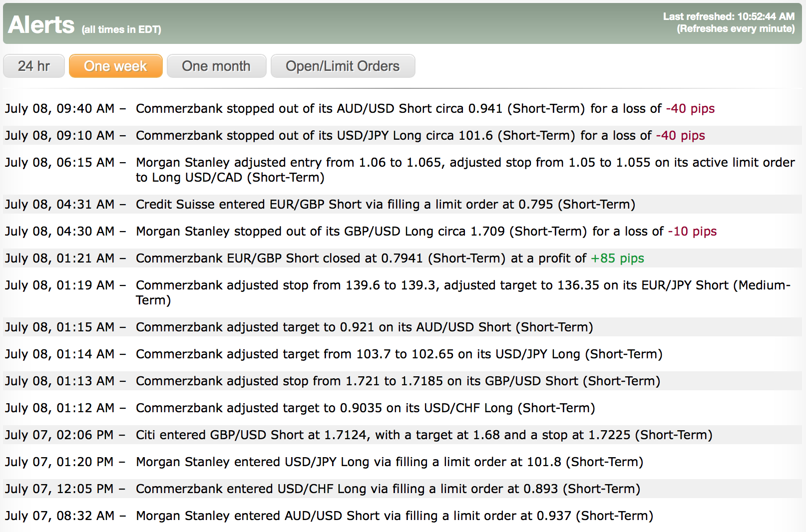Click the +85 pips profit value
Image resolution: width=806 pixels, height=532 pixels.
(617, 259)
